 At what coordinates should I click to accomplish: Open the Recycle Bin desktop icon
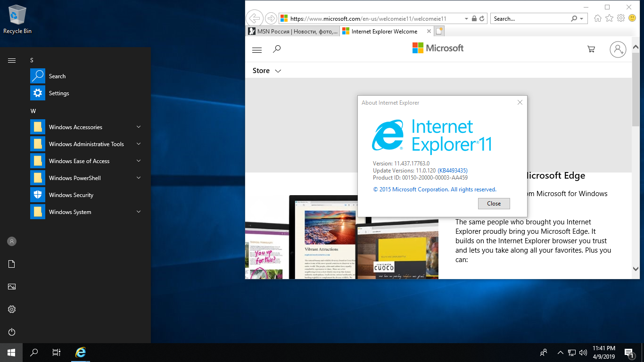[x=17, y=20]
